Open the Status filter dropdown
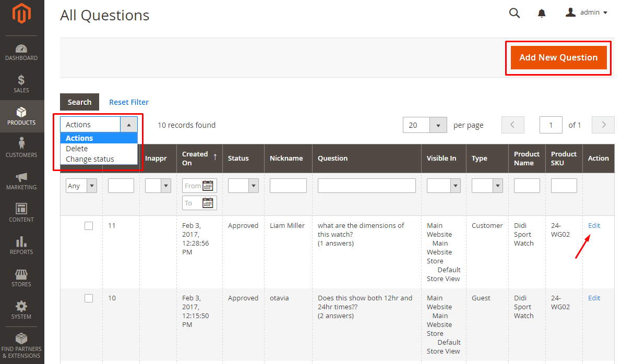This screenshot has height=364, width=622. 254,186
